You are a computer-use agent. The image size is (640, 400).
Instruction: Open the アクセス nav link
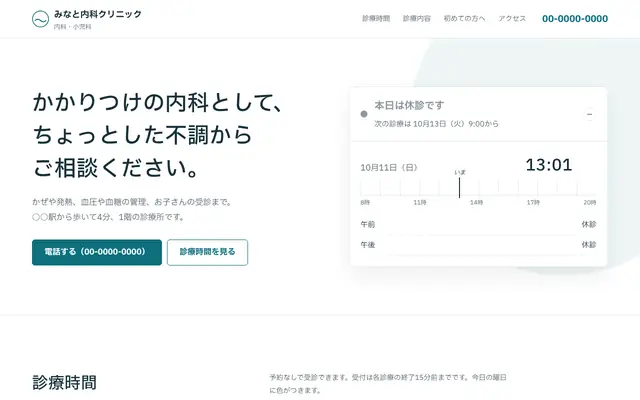512,18
